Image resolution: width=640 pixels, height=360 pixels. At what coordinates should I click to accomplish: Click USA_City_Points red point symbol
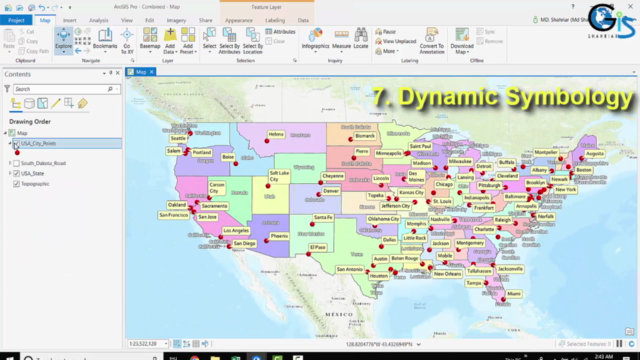point(17,153)
